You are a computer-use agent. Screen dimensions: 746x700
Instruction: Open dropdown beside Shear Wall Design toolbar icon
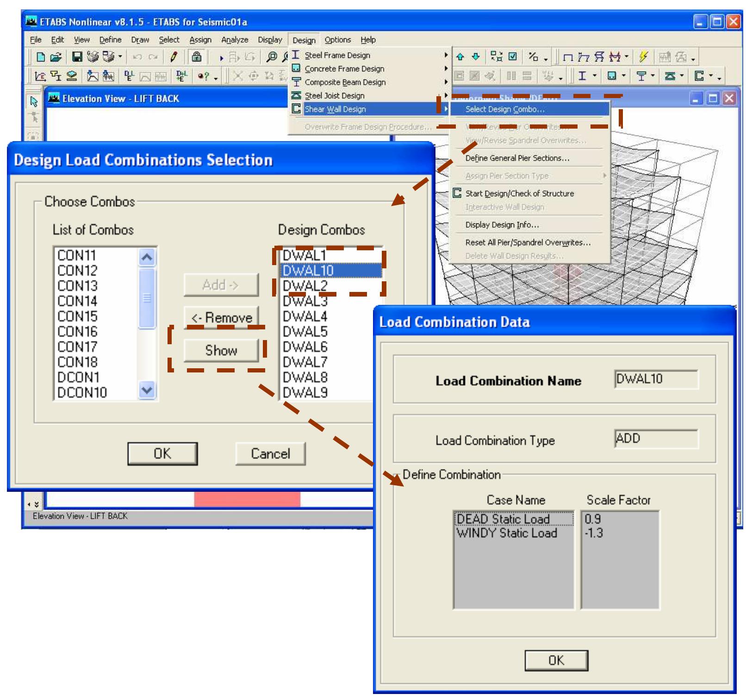pos(711,76)
